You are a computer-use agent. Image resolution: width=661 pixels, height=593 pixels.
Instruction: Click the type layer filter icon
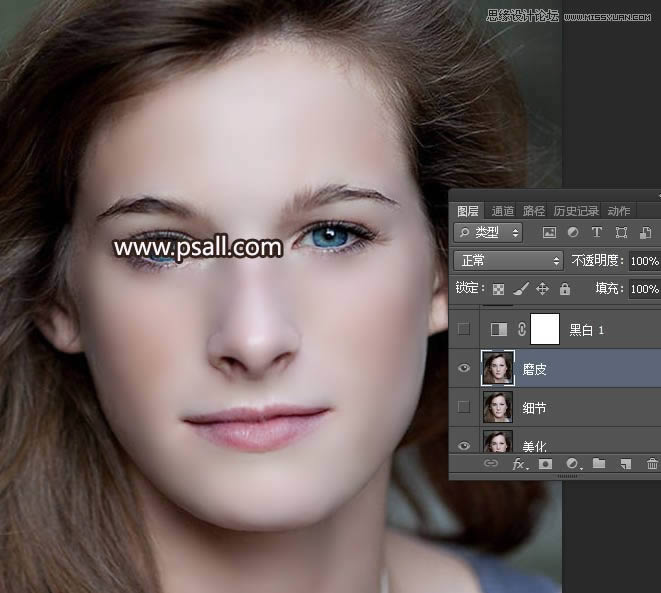point(597,232)
